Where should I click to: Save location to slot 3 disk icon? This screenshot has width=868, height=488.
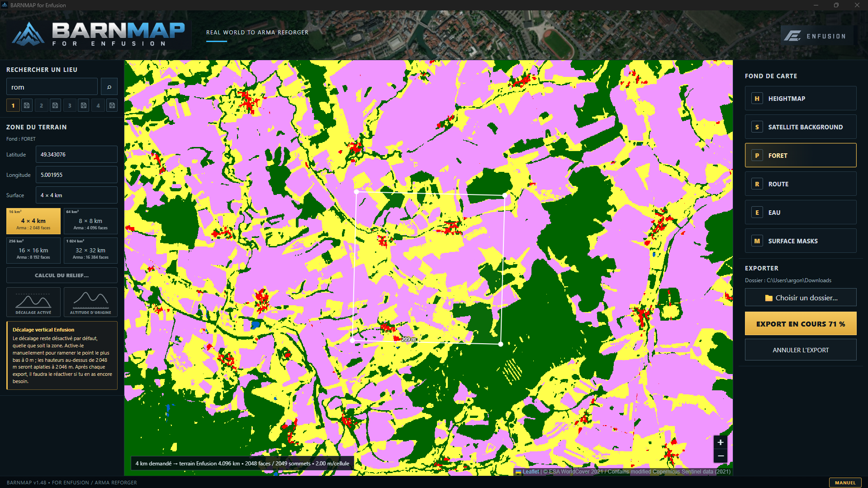click(x=84, y=105)
